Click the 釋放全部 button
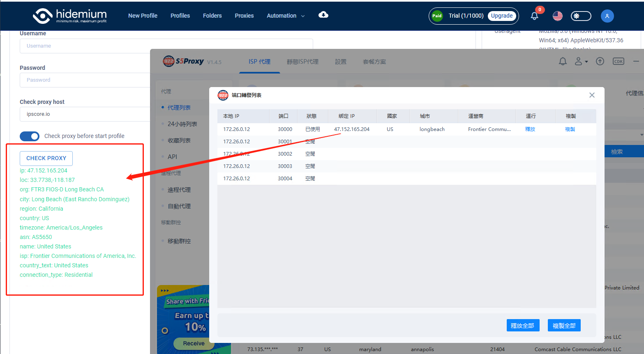 tap(522, 325)
